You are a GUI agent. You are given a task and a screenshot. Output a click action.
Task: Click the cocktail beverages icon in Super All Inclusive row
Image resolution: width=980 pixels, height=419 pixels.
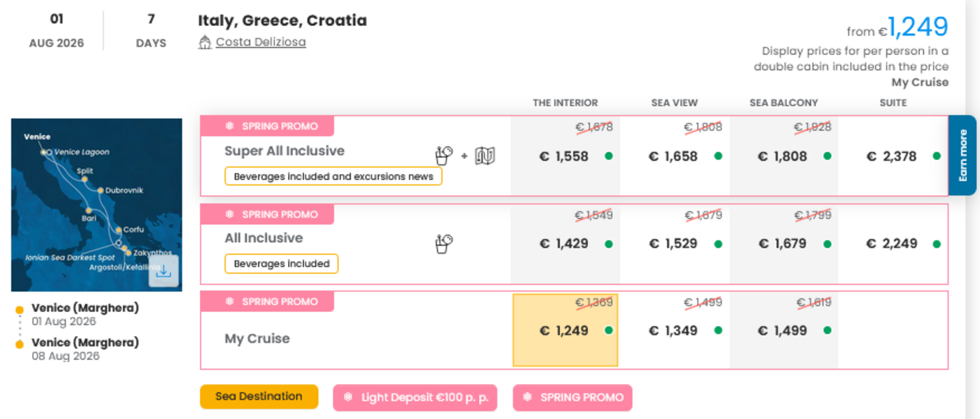[x=443, y=155]
